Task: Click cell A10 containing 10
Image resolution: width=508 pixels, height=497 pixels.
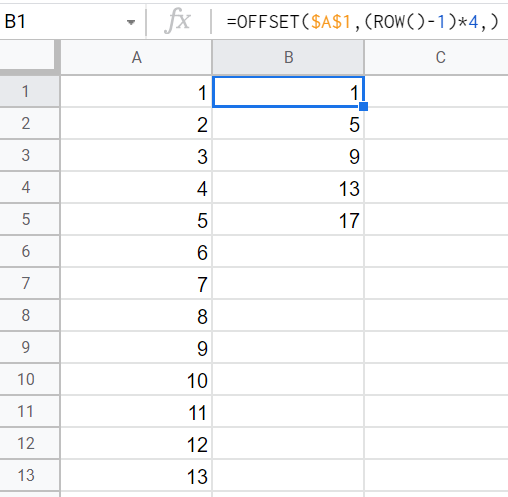Action: [x=136, y=379]
